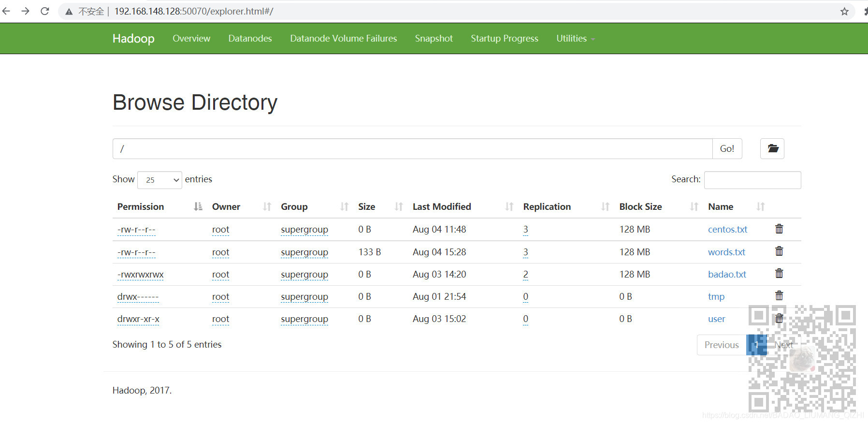Click the Previous pagination button
Viewport: 868px width, 424px height.
(722, 345)
